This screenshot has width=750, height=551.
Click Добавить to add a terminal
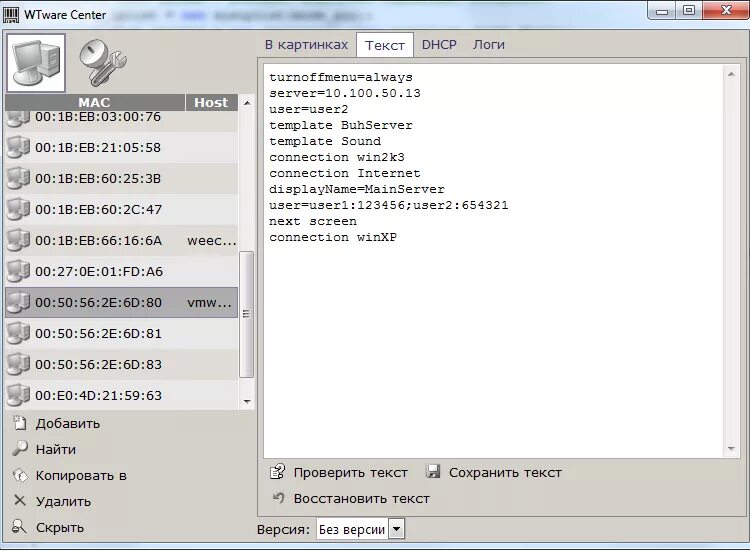coord(67,423)
